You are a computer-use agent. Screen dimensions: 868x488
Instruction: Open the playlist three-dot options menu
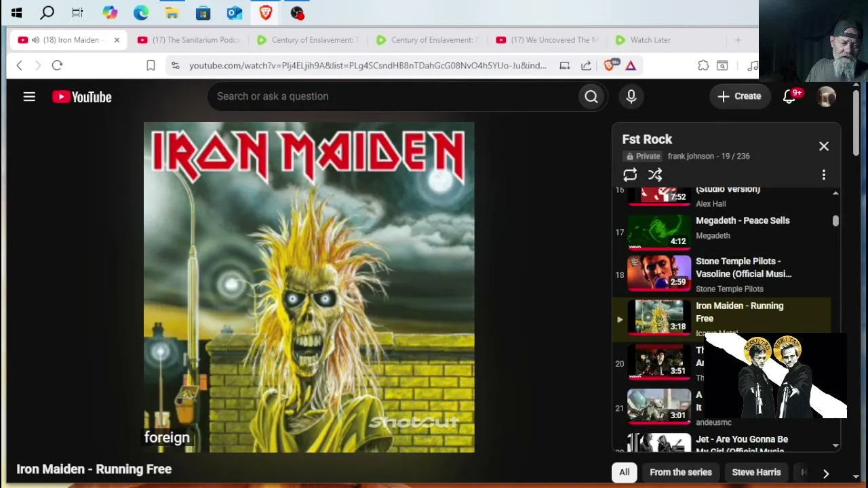(x=824, y=175)
